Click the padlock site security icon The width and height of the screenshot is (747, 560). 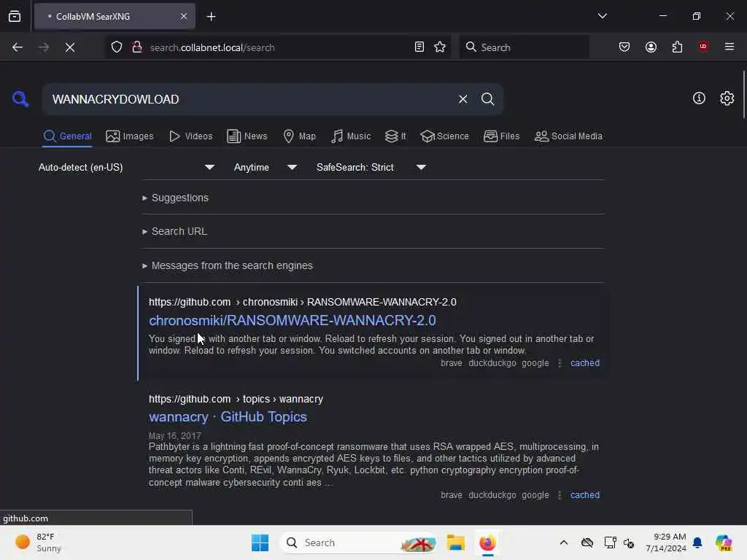pyautogui.click(x=137, y=47)
